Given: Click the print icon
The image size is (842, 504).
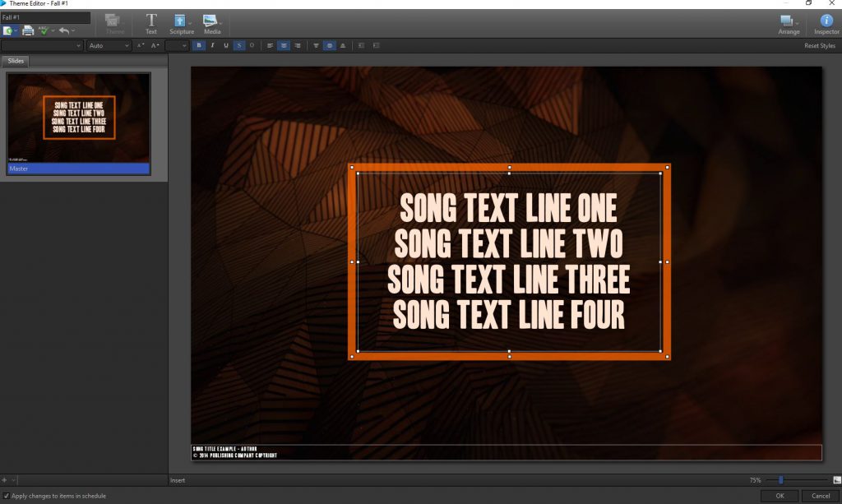Looking at the screenshot, I should coord(30,30).
